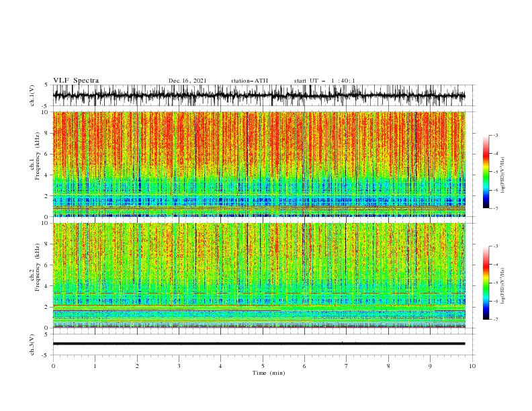
Task: Click the time axis tick label '7'
Action: tap(347, 366)
